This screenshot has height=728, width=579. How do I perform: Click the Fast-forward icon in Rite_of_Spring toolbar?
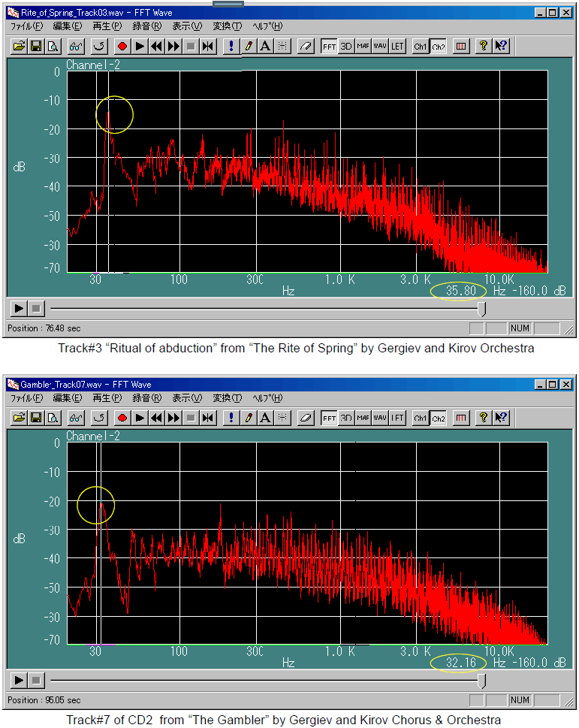[173, 46]
